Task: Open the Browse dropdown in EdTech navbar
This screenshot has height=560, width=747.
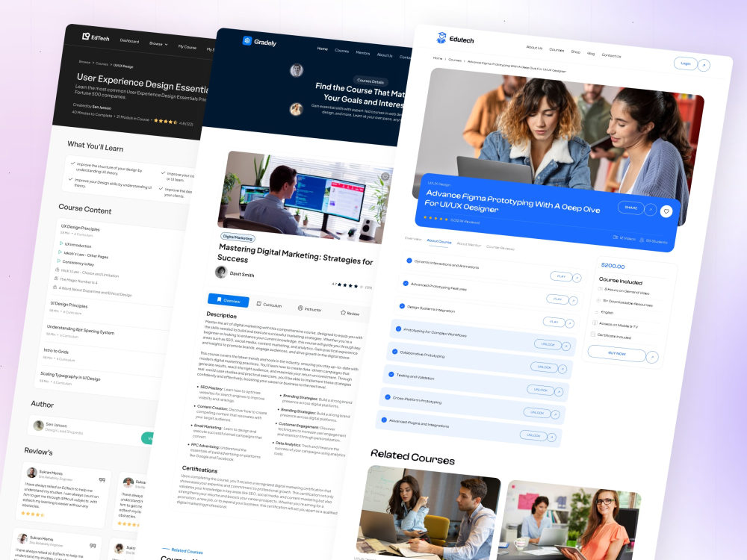Action: coord(158,44)
